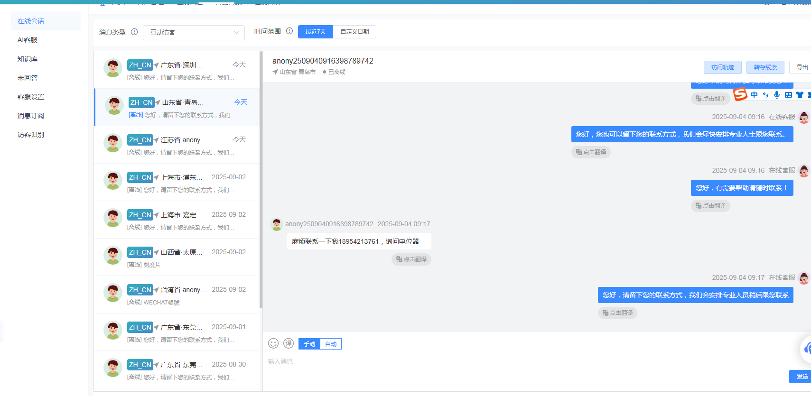The image size is (811, 396).
Task: Click the send (发送) button
Action: 800,377
